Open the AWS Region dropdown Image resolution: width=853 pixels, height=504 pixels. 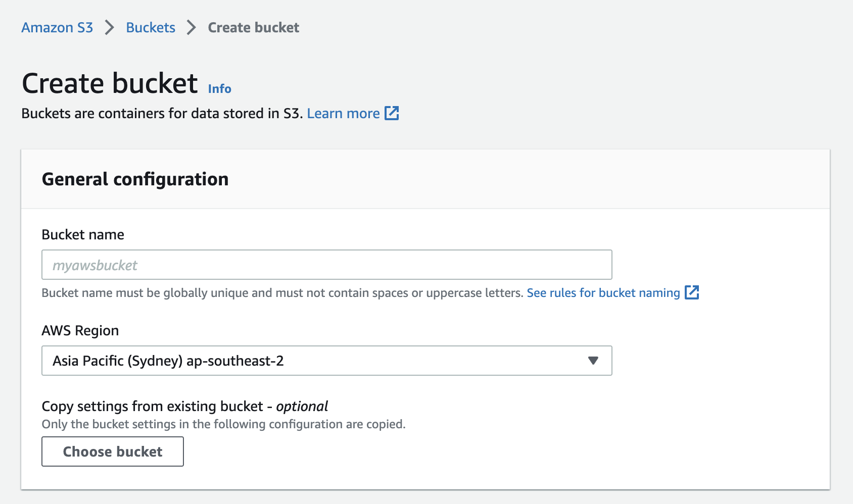tap(327, 361)
